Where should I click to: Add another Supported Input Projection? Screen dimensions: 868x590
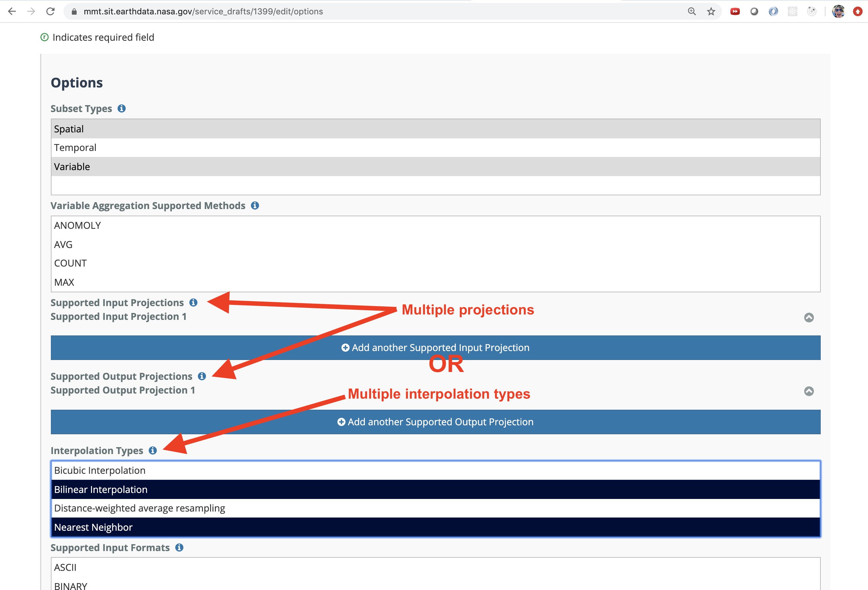435,348
